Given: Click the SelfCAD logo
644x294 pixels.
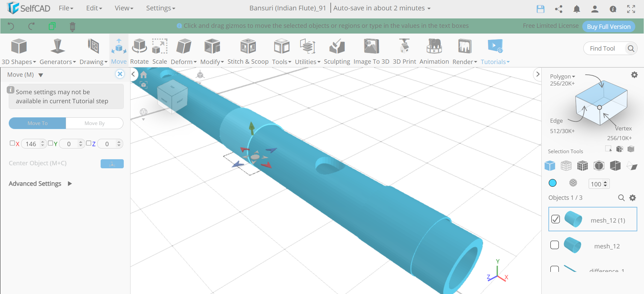Looking at the screenshot, I should (x=29, y=8).
